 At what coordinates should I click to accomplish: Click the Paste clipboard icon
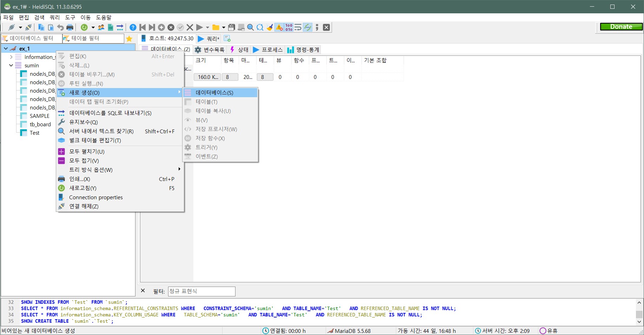point(51,27)
